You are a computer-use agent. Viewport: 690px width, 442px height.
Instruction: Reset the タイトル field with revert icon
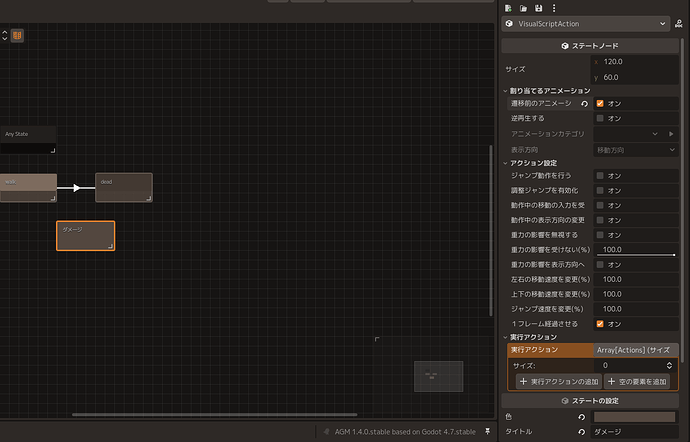[582, 432]
